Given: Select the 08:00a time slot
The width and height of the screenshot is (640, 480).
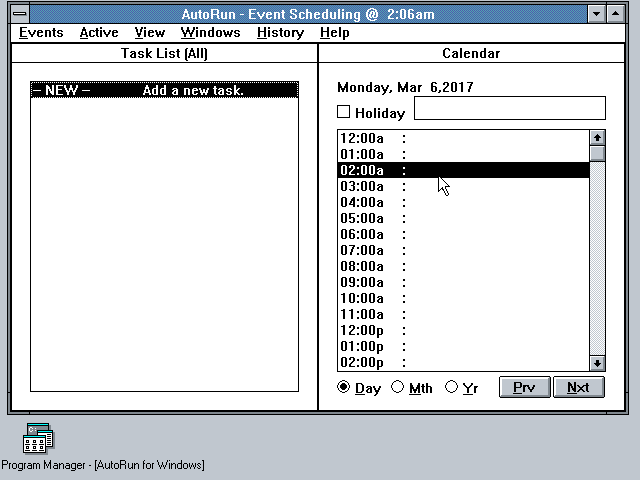Looking at the screenshot, I should coord(464,266).
